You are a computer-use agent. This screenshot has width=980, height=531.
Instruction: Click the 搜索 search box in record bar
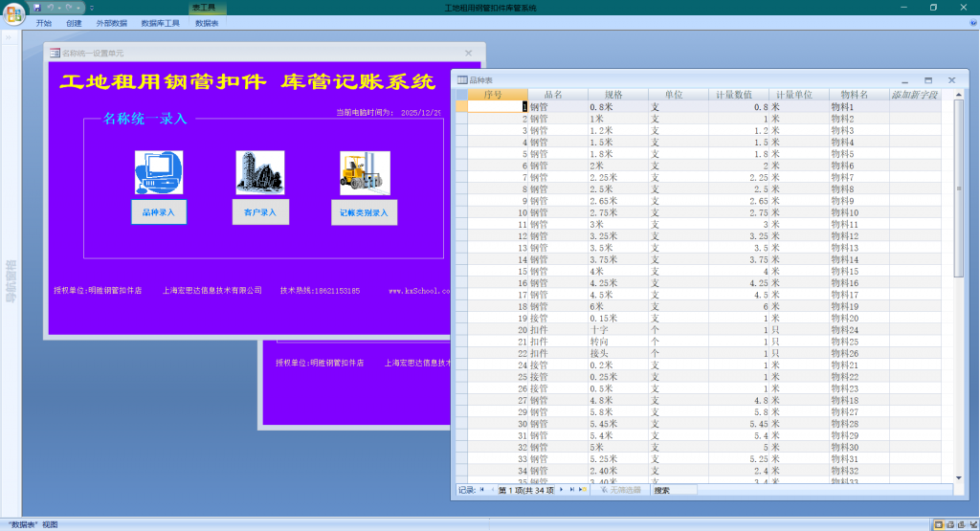click(675, 490)
